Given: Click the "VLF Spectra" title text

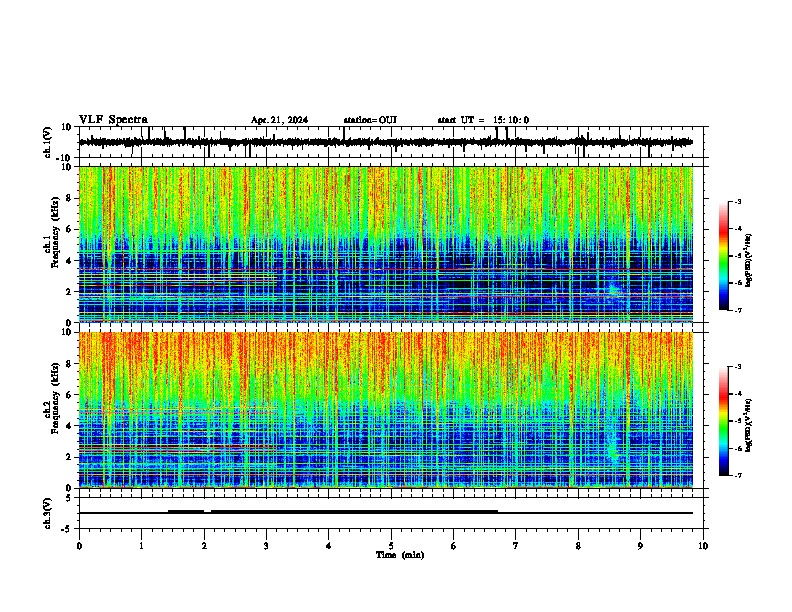Looking at the screenshot, I should [113, 120].
